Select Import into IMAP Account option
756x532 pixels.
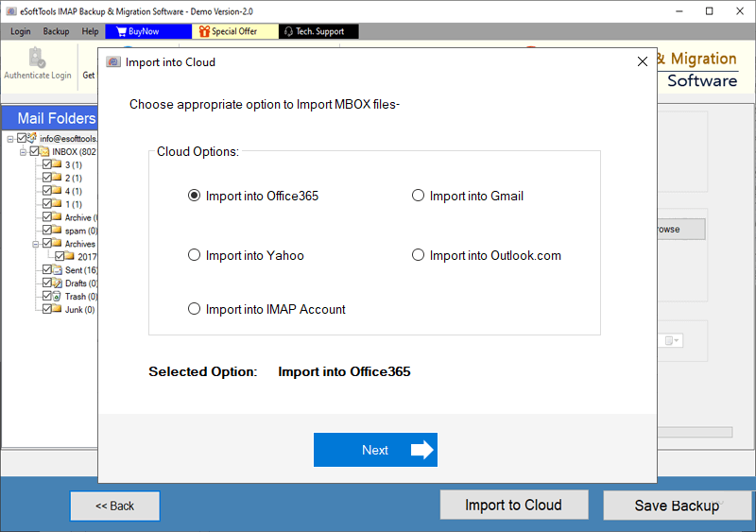point(195,309)
